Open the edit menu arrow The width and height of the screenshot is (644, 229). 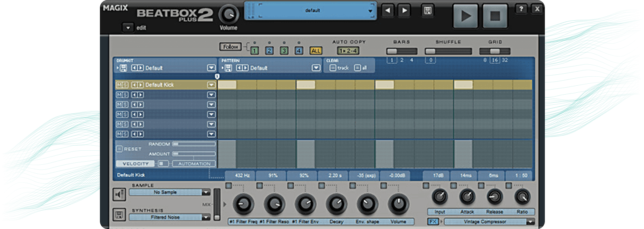128,28
